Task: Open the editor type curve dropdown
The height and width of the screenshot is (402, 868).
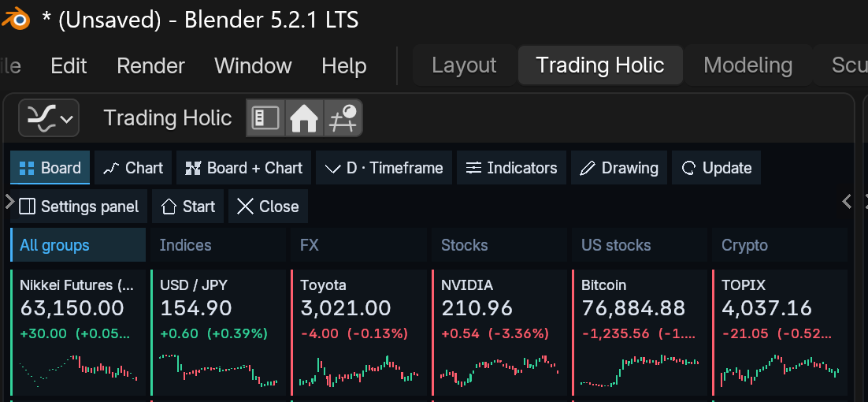Action: point(49,118)
